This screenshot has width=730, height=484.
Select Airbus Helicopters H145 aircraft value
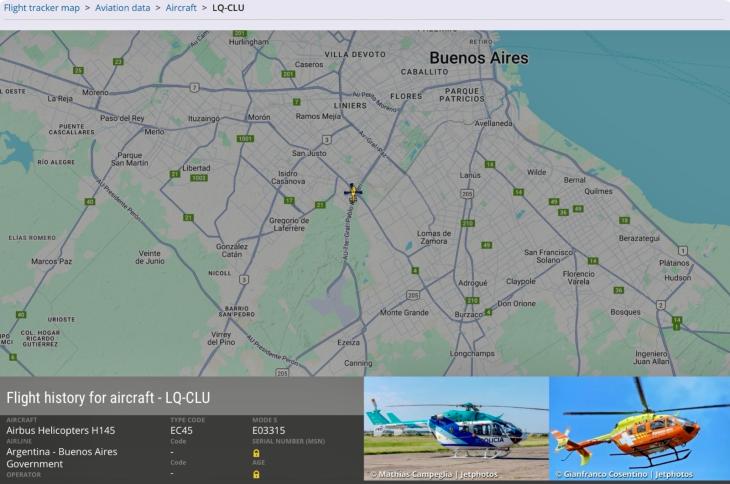click(61, 430)
